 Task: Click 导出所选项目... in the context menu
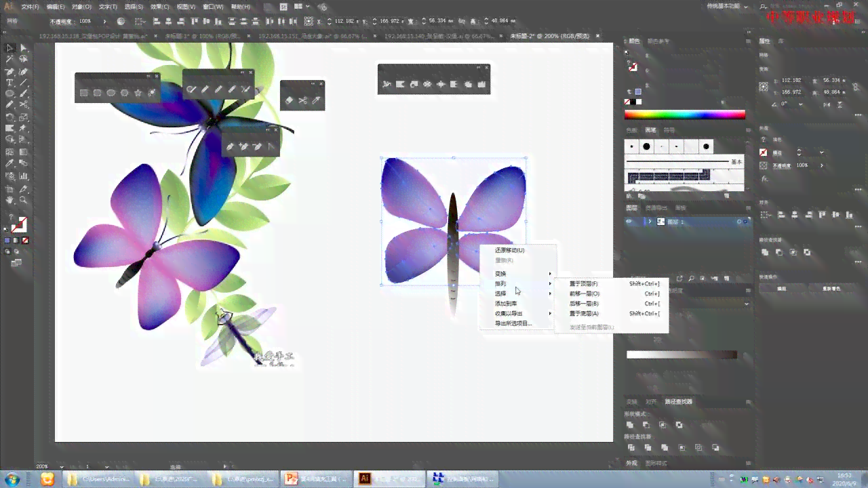coord(513,323)
